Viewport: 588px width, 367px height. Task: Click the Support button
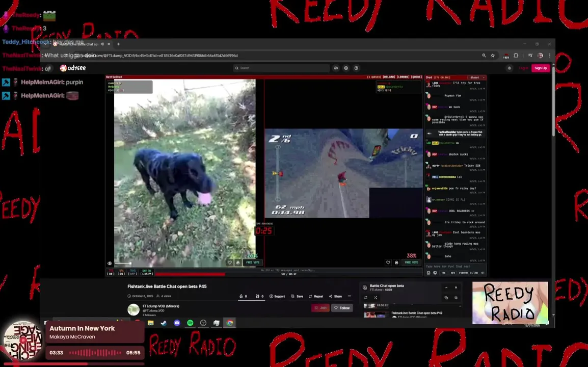pyautogui.click(x=277, y=297)
